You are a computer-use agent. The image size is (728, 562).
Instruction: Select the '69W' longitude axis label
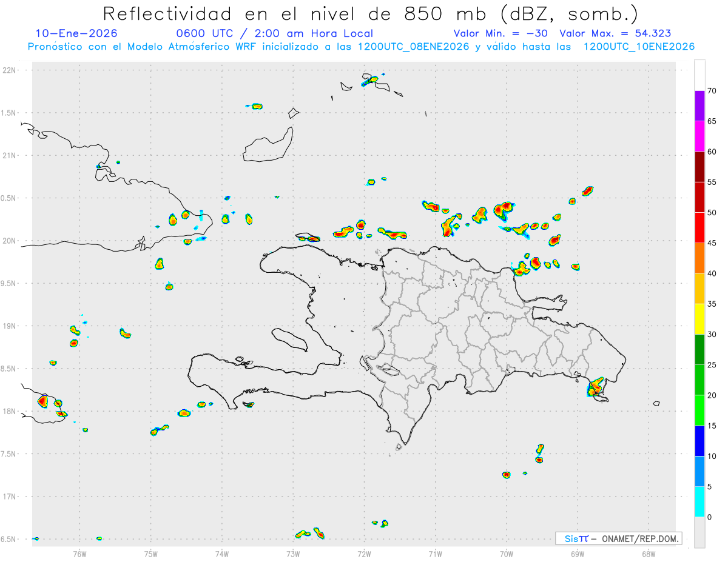pyautogui.click(x=578, y=554)
